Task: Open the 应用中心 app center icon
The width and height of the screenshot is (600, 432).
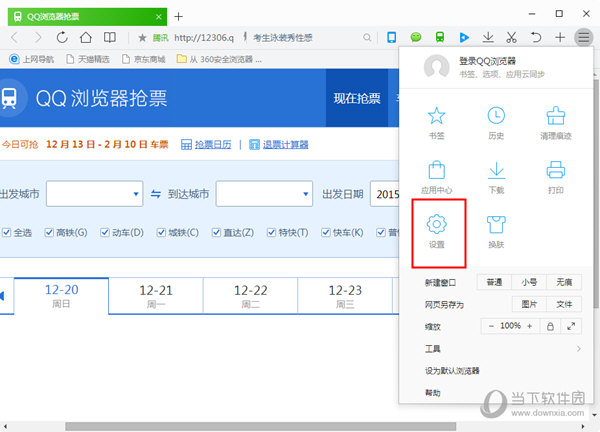Action: point(436,170)
